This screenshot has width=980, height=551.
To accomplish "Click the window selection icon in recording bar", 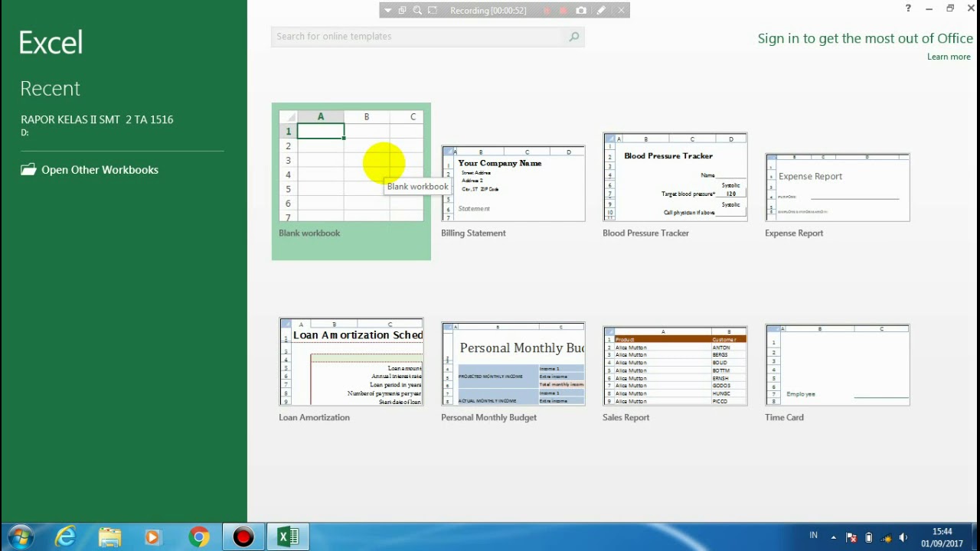I will [402, 10].
